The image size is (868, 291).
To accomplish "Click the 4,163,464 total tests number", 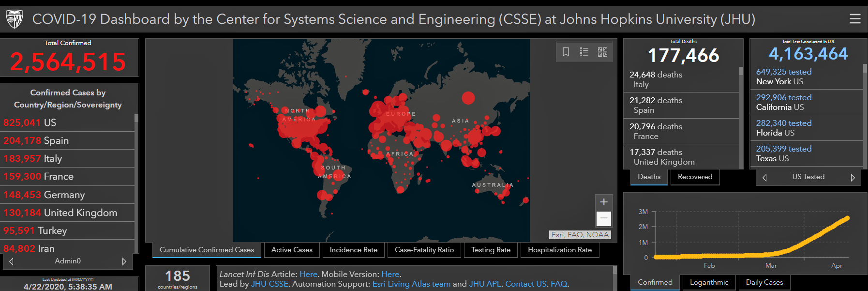I will click(x=808, y=54).
